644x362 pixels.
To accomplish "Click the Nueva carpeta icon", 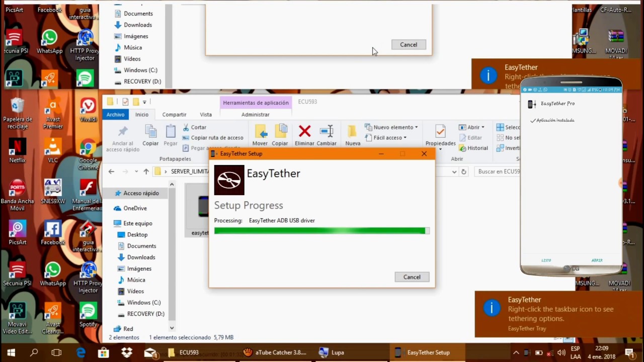I will pos(353,132).
